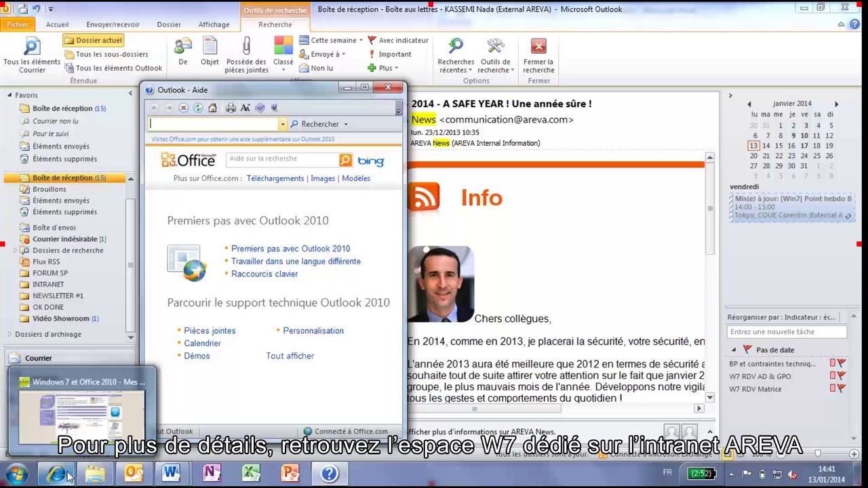Open PowerPoint from the taskbar
The image size is (868, 488).
tap(290, 473)
